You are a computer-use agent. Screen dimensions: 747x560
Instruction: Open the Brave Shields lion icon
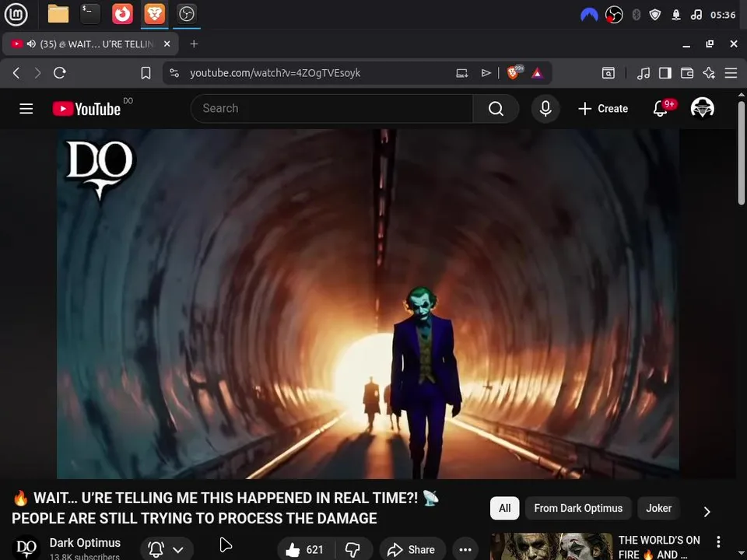pyautogui.click(x=514, y=72)
